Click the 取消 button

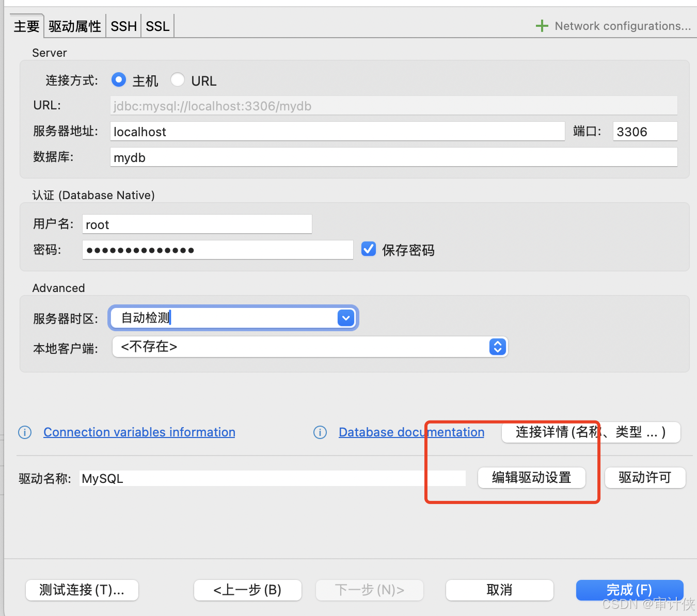click(x=500, y=590)
